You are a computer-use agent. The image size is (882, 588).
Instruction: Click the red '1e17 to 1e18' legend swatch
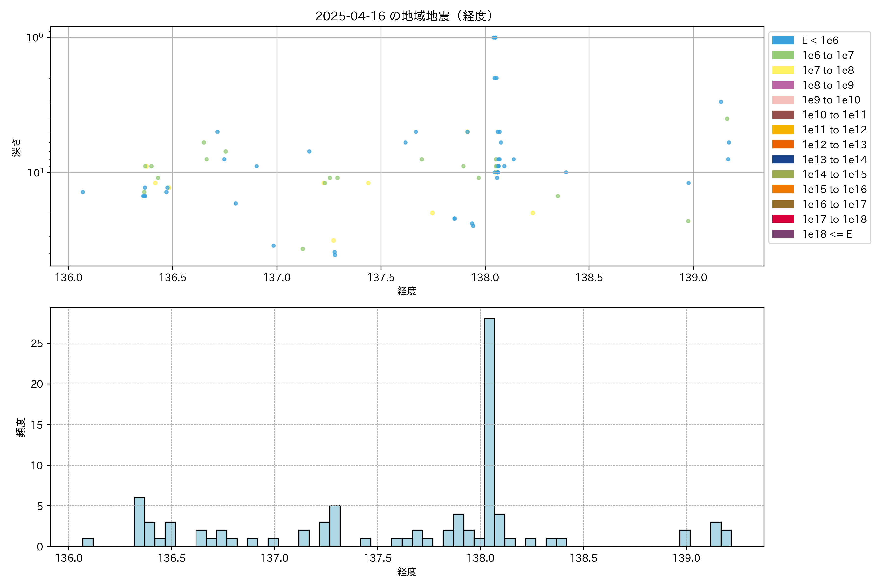click(x=783, y=219)
